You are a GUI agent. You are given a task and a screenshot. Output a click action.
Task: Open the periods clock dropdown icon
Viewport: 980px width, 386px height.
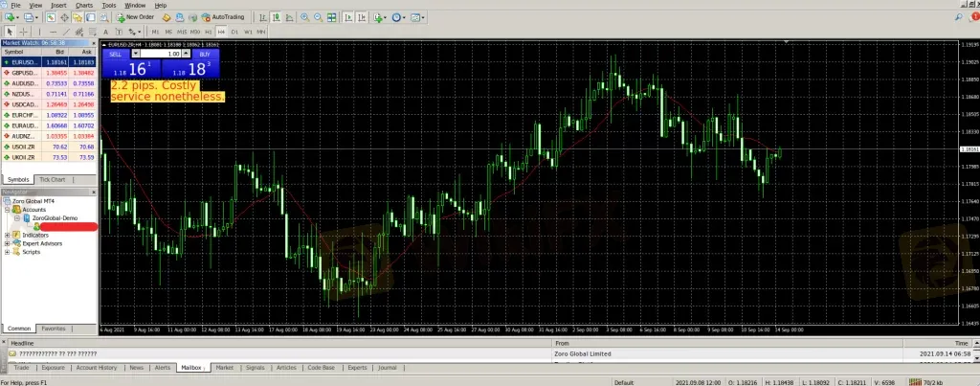click(x=398, y=17)
